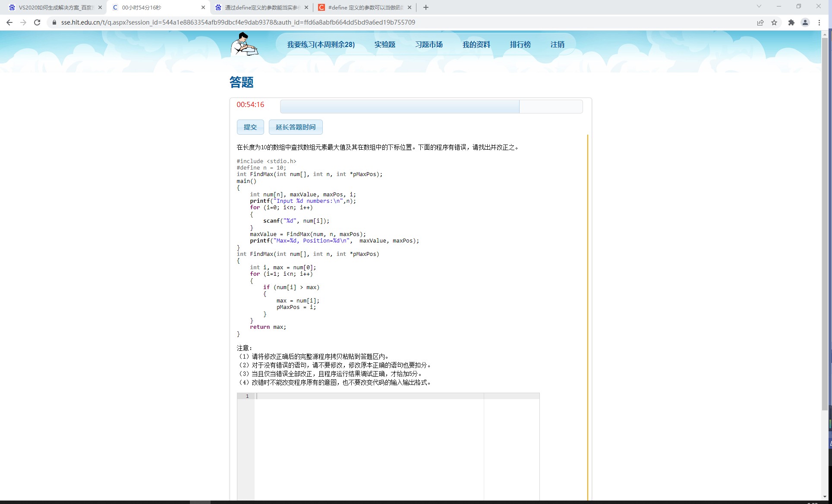Click the share page icon
832x504 pixels.
click(760, 22)
